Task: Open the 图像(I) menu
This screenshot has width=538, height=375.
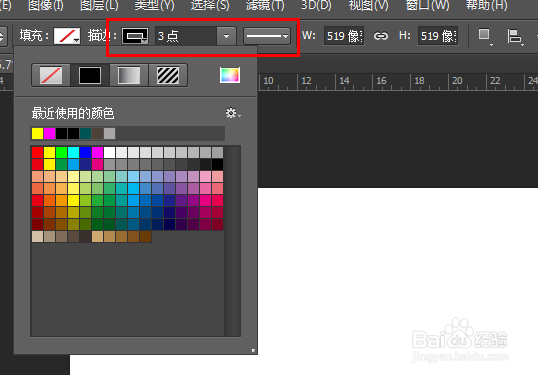Action: (x=46, y=5)
